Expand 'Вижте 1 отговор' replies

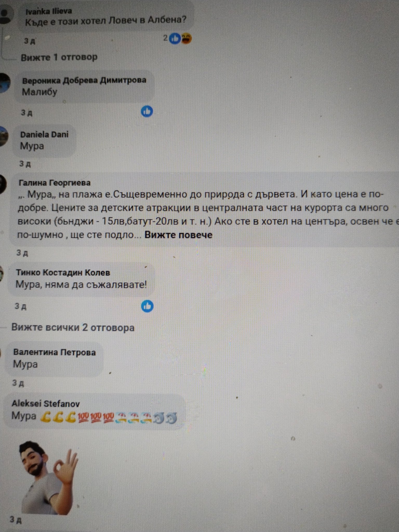59,57
